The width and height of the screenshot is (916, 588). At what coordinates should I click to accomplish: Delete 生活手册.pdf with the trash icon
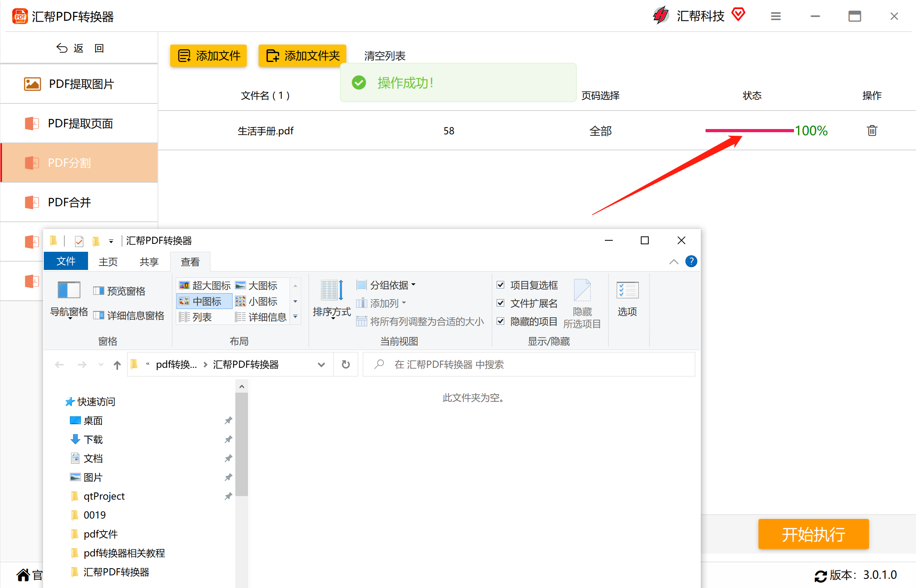point(872,130)
